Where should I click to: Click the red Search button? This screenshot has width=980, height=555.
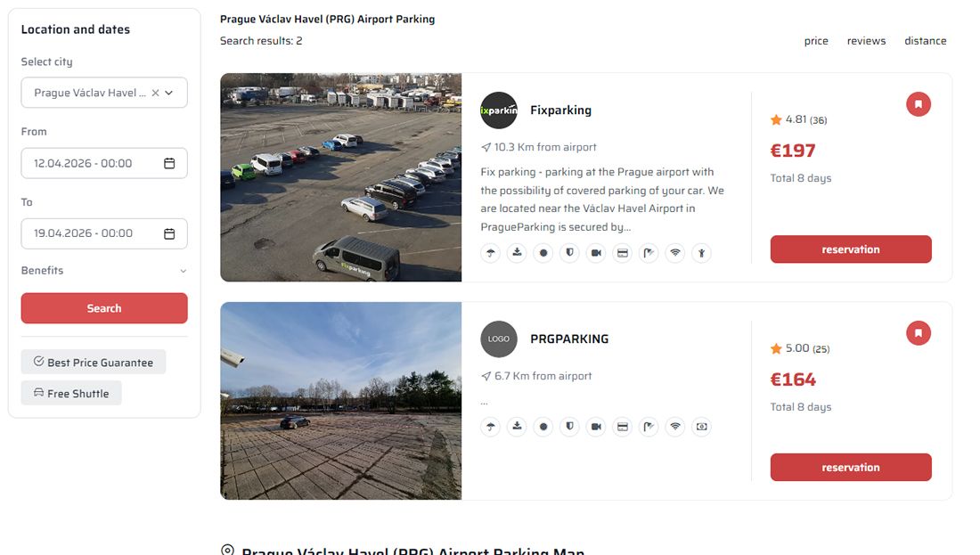104,308
